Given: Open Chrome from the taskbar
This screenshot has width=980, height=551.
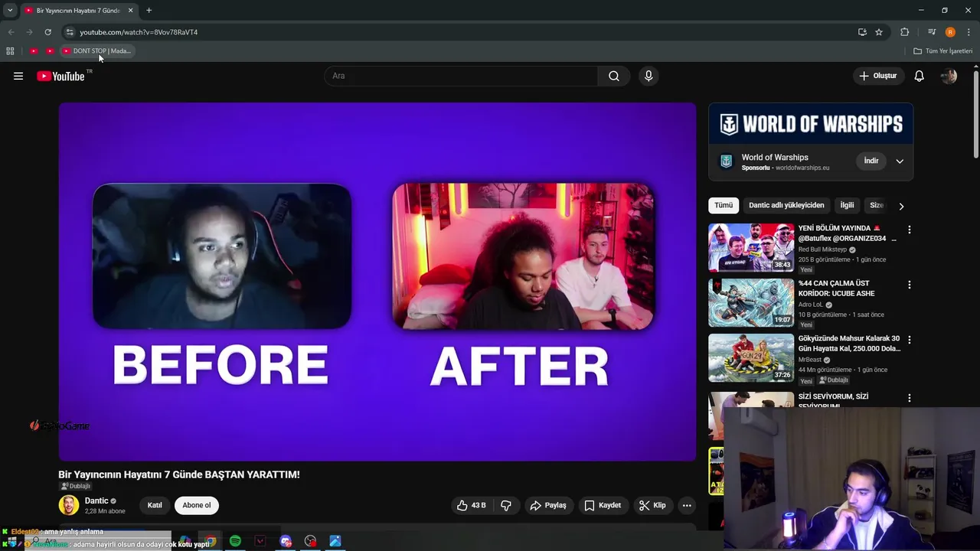Looking at the screenshot, I should [211, 541].
